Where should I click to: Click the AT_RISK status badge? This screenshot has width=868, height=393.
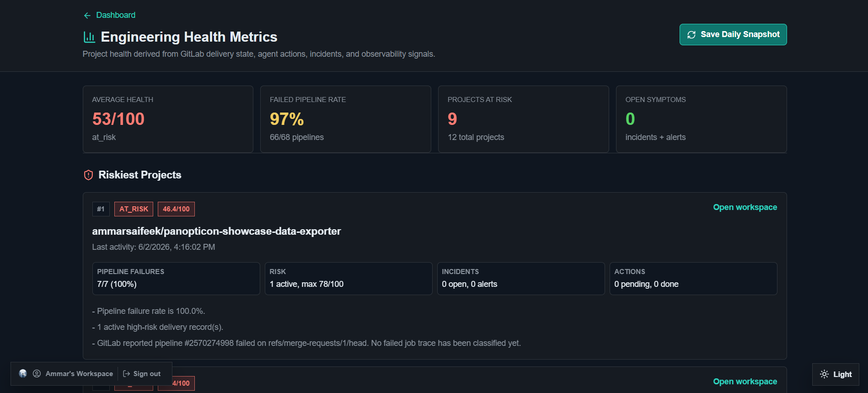pos(134,209)
